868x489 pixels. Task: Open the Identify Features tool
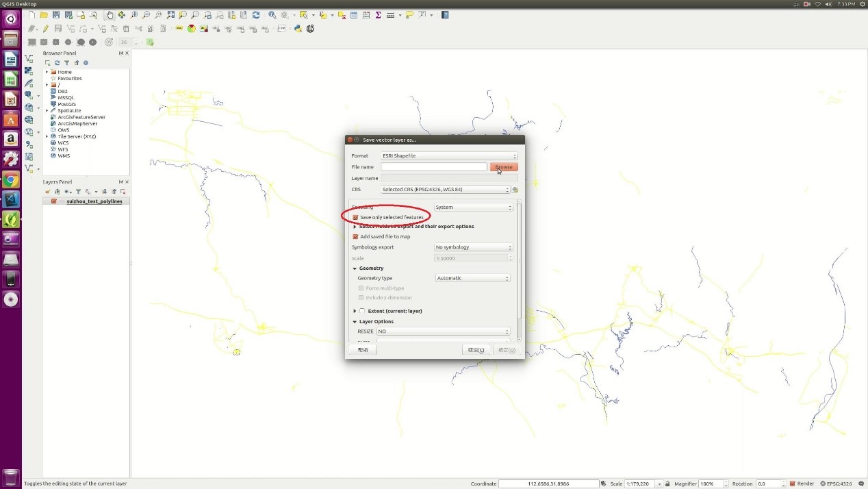coord(272,15)
